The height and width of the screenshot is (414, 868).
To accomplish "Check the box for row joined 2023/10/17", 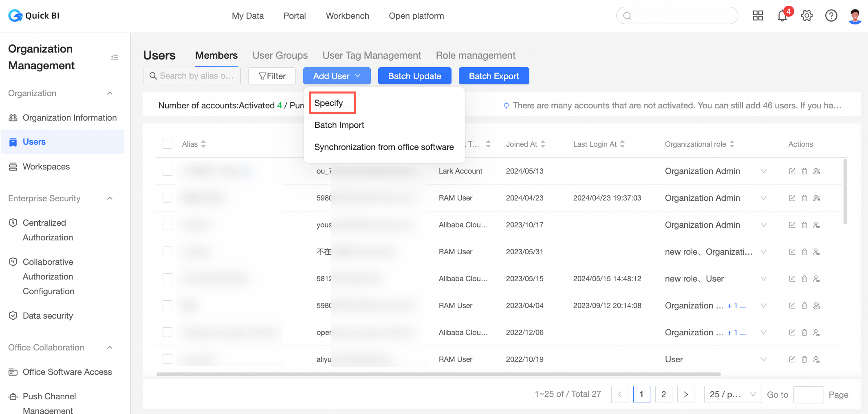I will point(167,225).
